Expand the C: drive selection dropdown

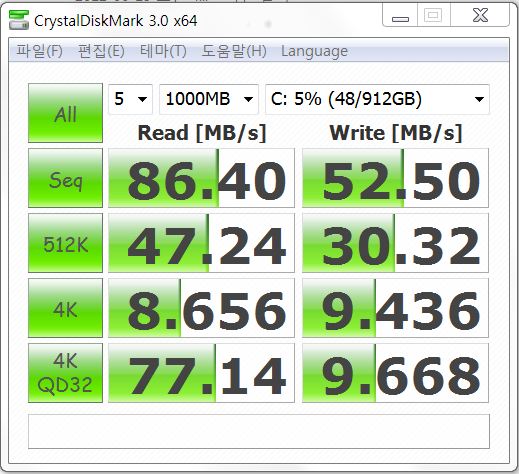click(377, 99)
